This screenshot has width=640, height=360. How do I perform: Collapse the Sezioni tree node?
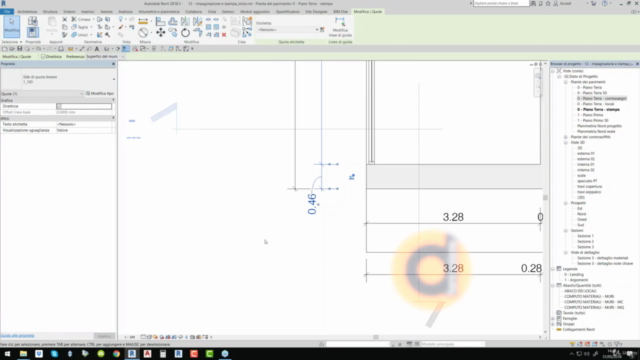566,231
